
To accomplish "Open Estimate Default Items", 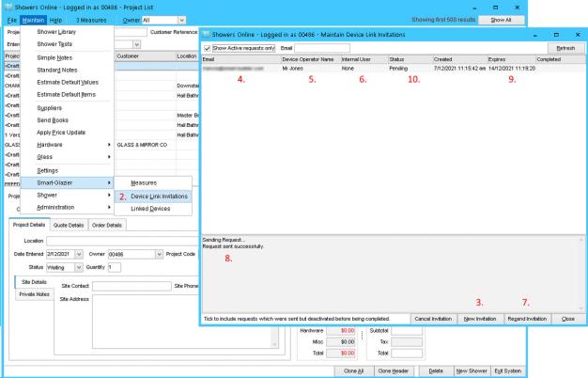I will 66,95.
